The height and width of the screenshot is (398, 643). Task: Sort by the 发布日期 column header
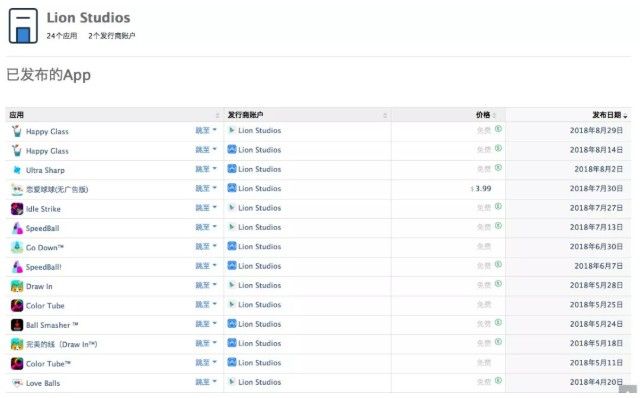(568, 115)
